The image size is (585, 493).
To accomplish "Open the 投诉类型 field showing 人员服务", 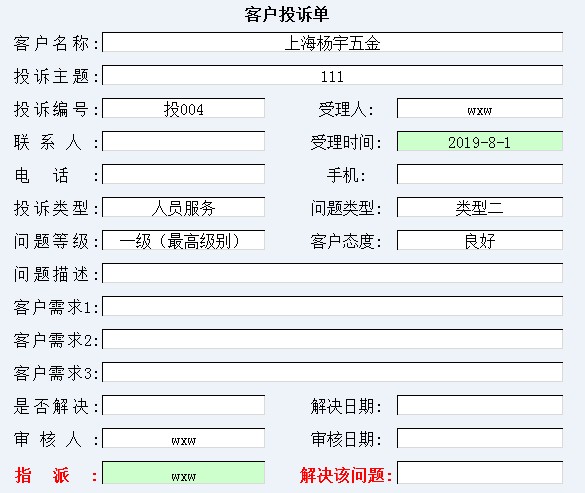I will (184, 207).
